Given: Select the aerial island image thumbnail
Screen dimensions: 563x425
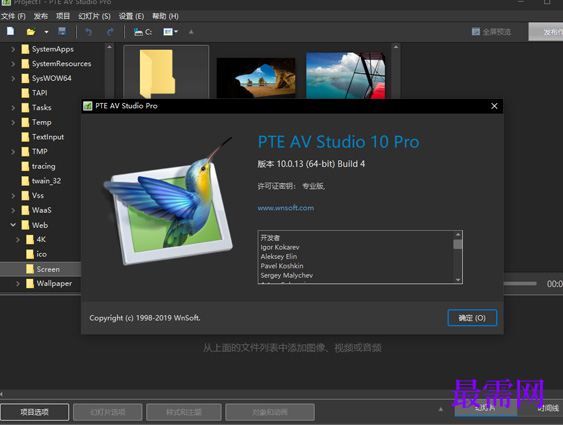Looking at the screenshot, I should [345, 75].
